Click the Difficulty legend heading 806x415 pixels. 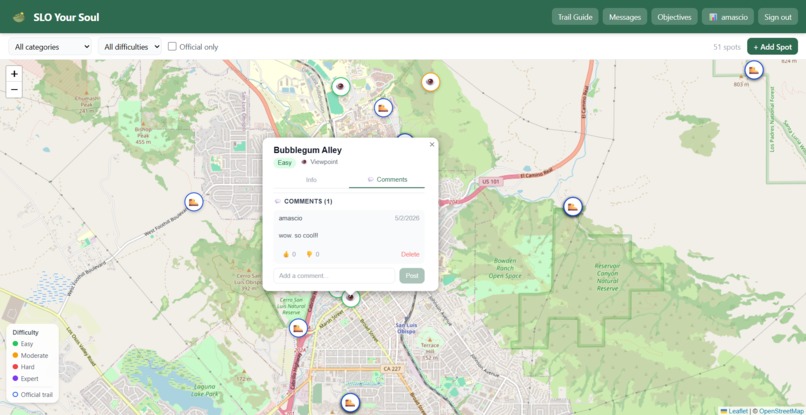coord(26,332)
